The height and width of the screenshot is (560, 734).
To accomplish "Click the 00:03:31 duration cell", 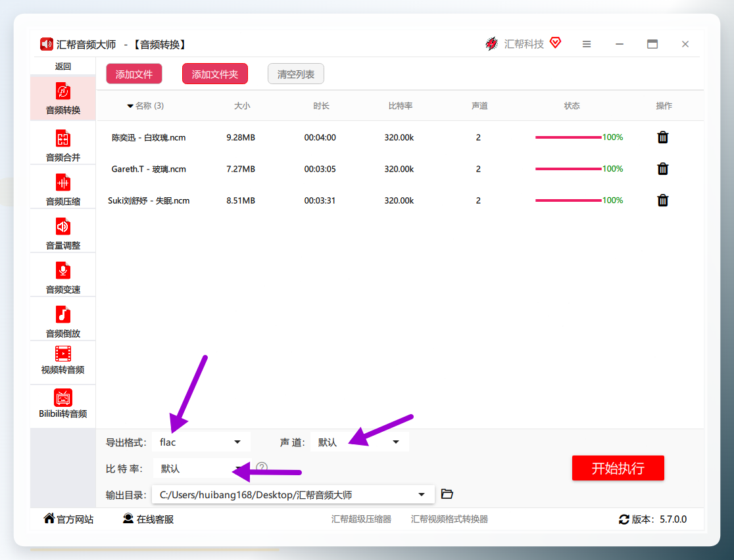I will click(x=320, y=200).
